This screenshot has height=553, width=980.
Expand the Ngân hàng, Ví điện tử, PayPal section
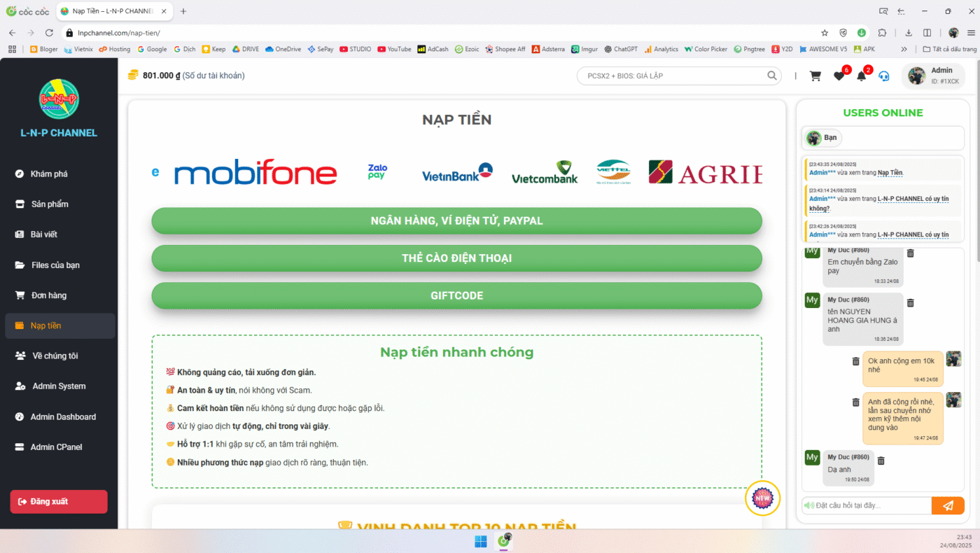pos(456,220)
